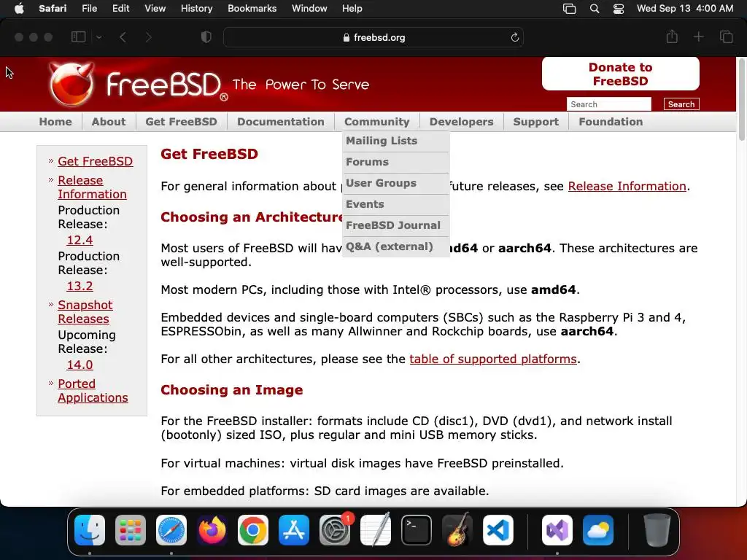Open the Developers nav menu
This screenshot has height=560, width=747.
pos(461,122)
